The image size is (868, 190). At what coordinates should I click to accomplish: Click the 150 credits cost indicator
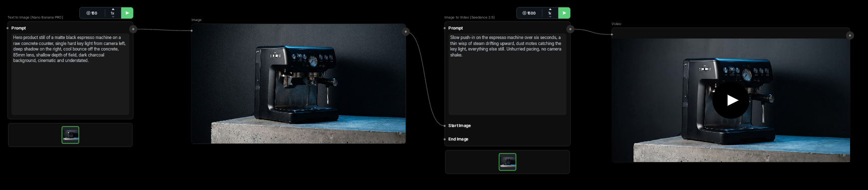[92, 13]
